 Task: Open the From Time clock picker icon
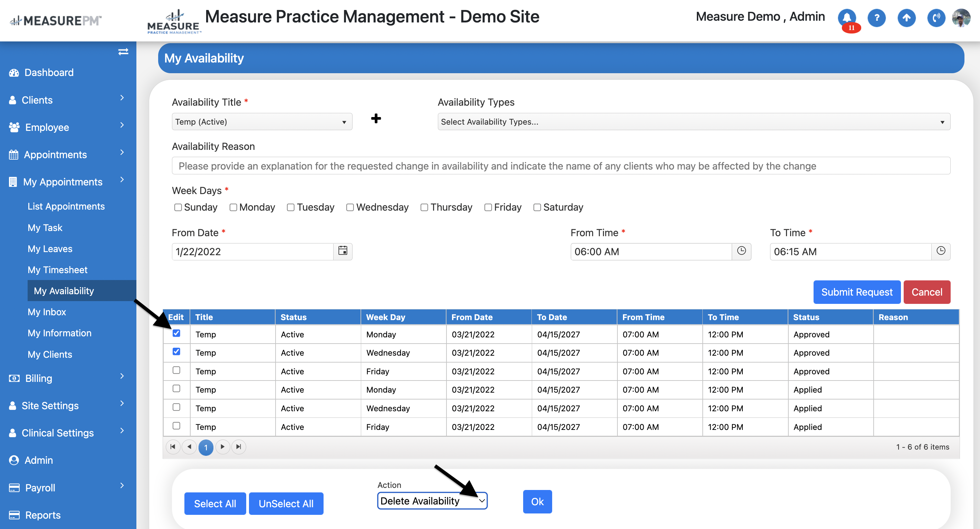pyautogui.click(x=741, y=251)
